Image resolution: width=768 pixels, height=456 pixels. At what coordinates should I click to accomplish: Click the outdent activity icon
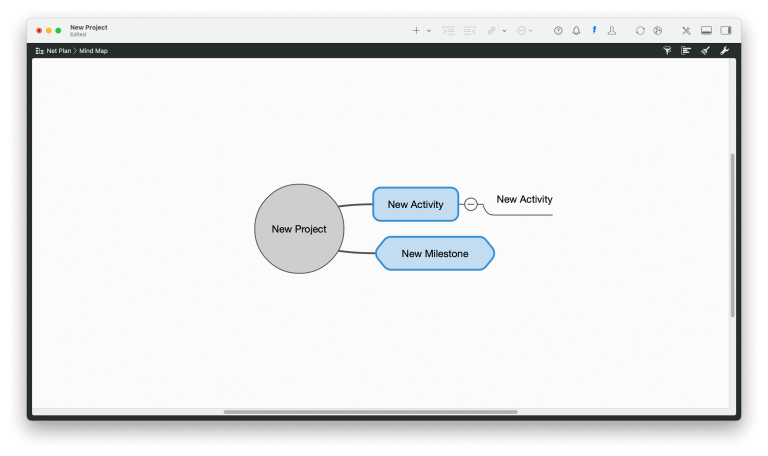pos(470,30)
